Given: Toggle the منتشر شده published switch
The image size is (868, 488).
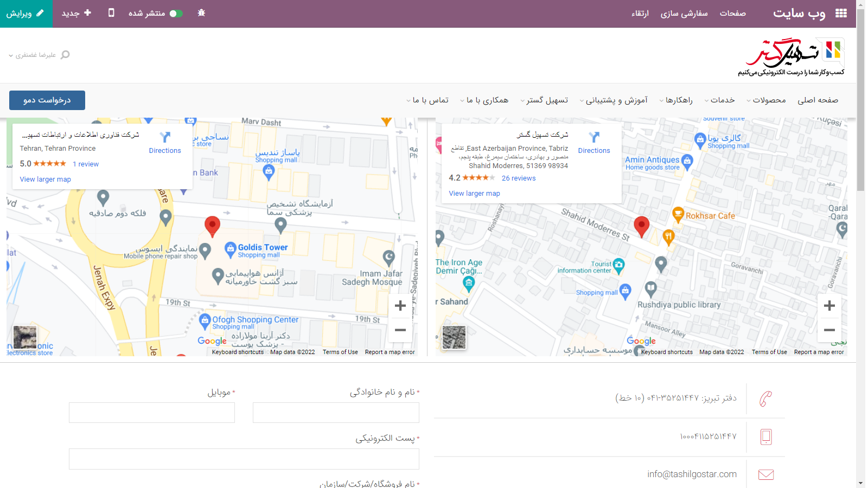Looking at the screenshot, I should pyautogui.click(x=176, y=14).
